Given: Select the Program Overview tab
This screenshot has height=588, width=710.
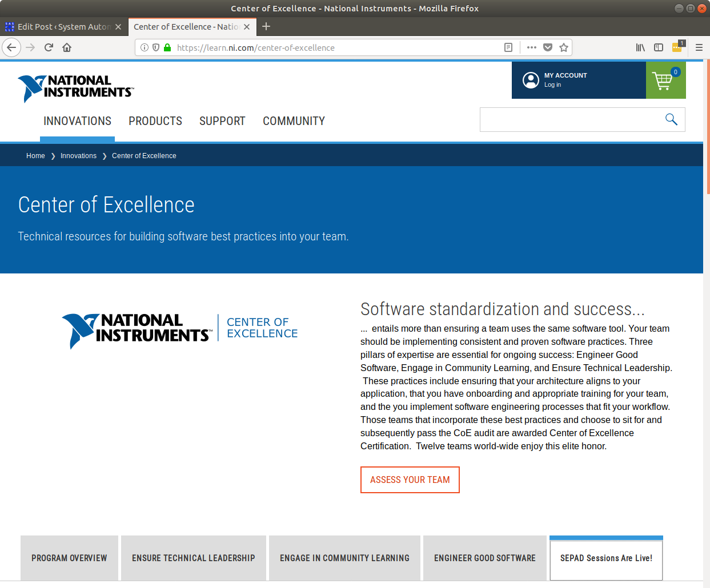Looking at the screenshot, I should (x=69, y=558).
